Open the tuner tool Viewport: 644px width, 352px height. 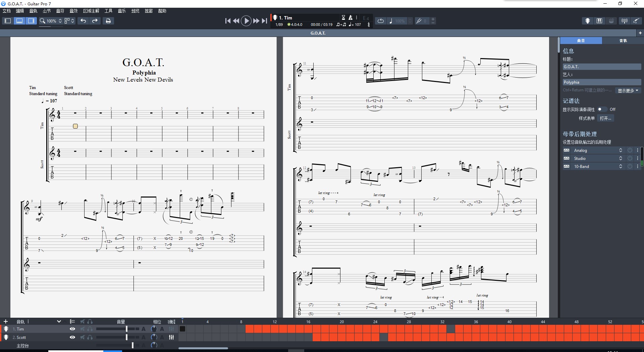[x=624, y=21]
